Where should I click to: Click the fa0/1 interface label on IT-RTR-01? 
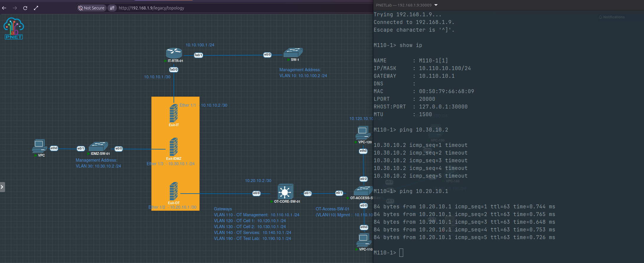pos(198,55)
